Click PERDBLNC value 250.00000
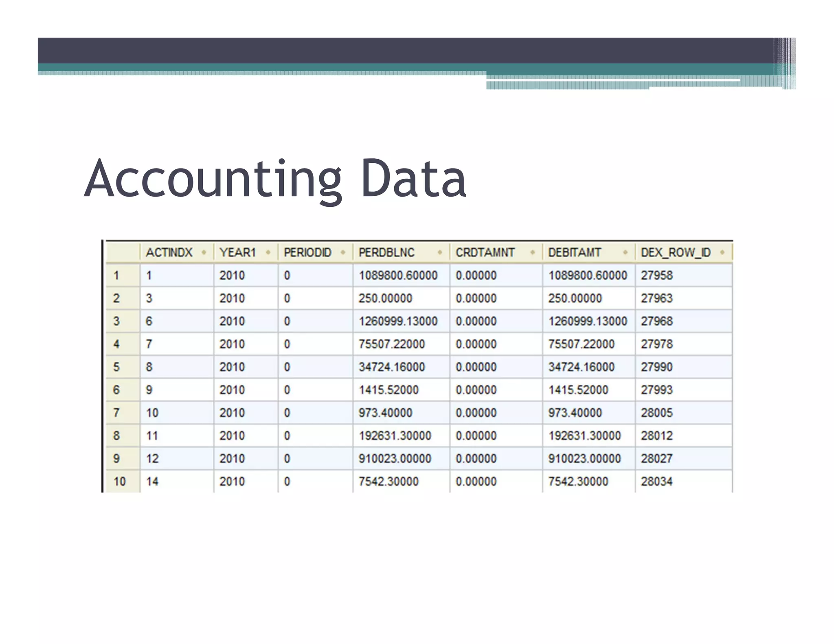 point(385,298)
